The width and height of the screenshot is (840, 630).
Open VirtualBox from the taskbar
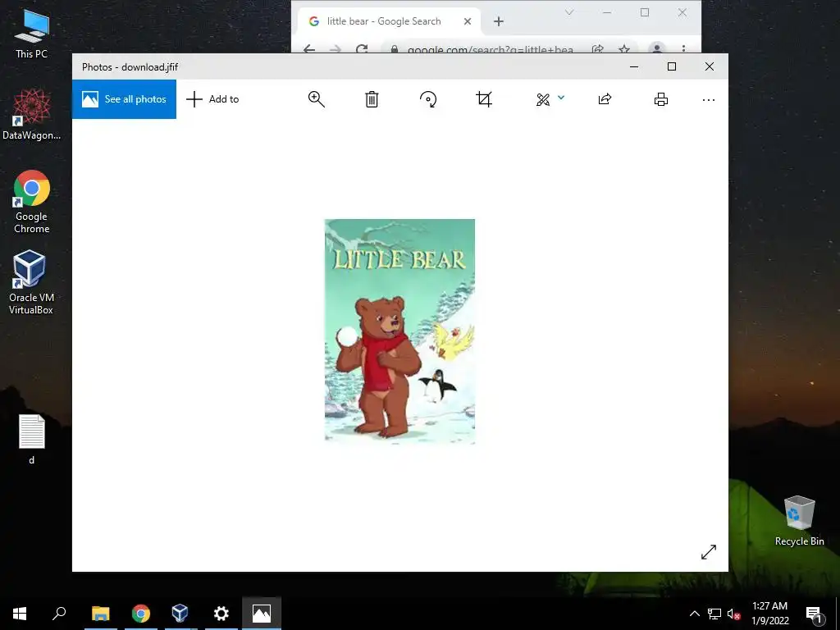click(x=180, y=614)
